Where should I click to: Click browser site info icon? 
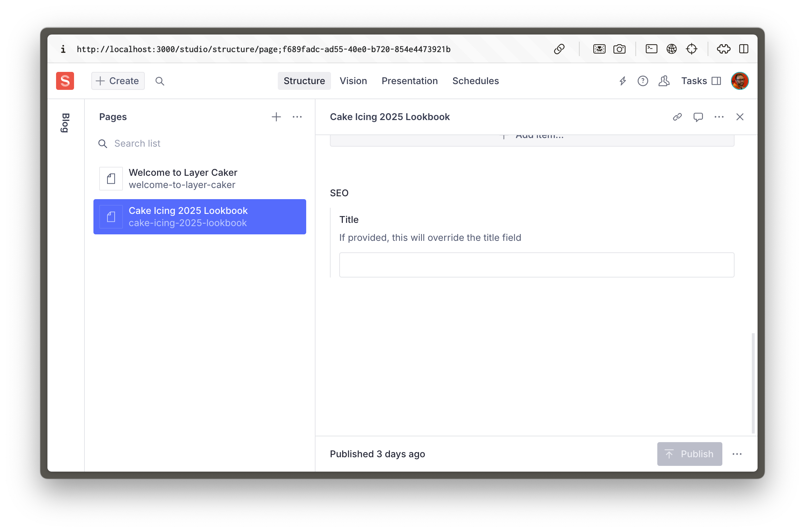(63, 49)
